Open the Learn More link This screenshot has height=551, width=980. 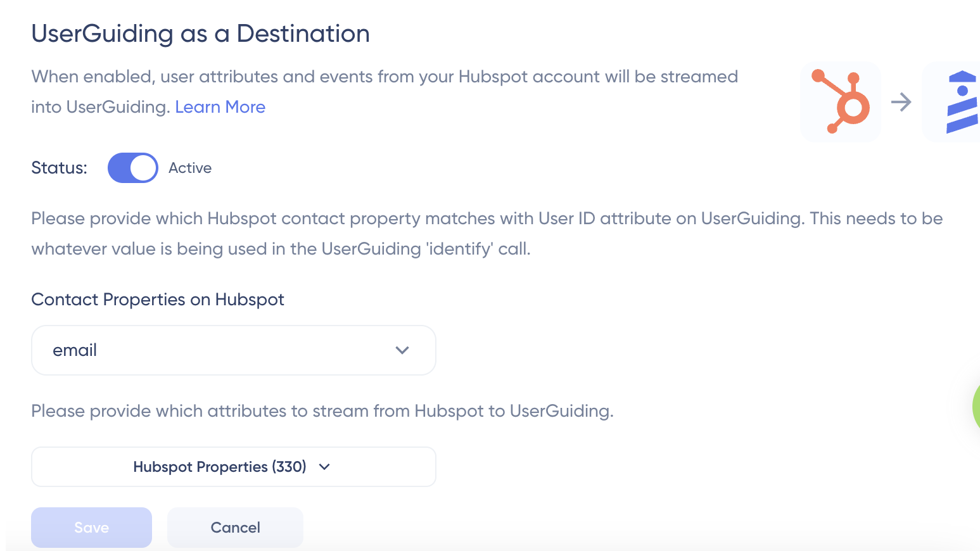220,107
